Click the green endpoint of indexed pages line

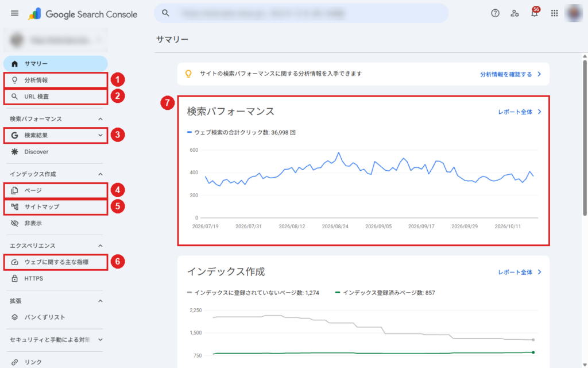[533, 352]
